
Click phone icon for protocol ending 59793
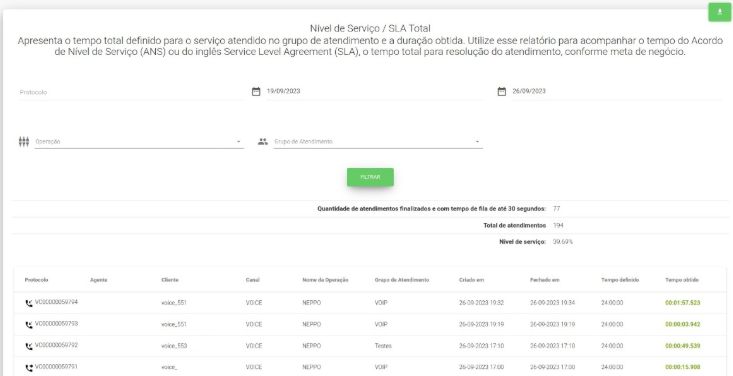point(29,325)
